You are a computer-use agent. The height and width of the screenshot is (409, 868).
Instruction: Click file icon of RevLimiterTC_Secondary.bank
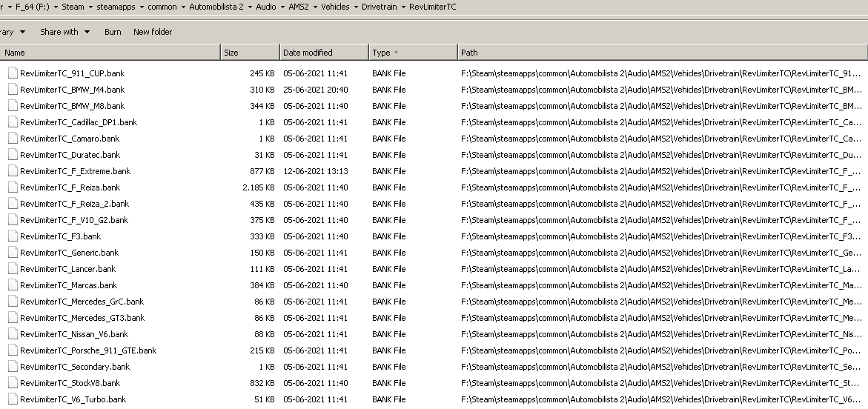pyautogui.click(x=13, y=367)
